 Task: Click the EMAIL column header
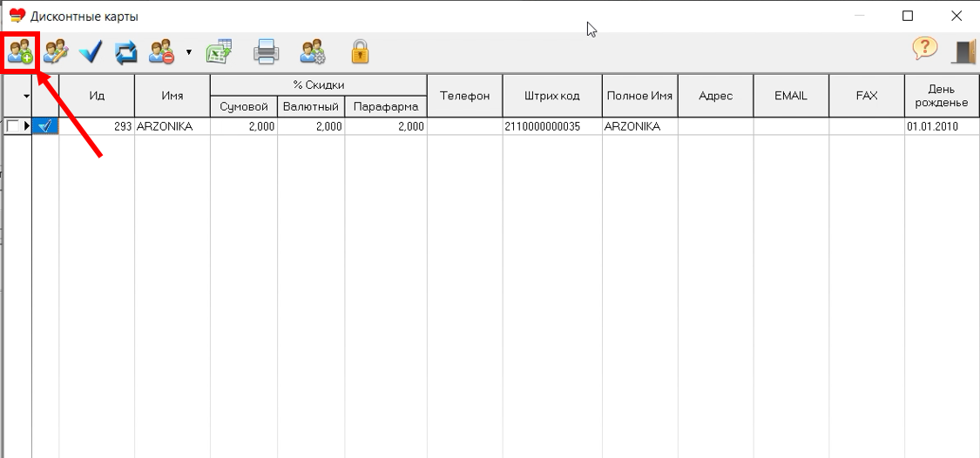click(791, 97)
